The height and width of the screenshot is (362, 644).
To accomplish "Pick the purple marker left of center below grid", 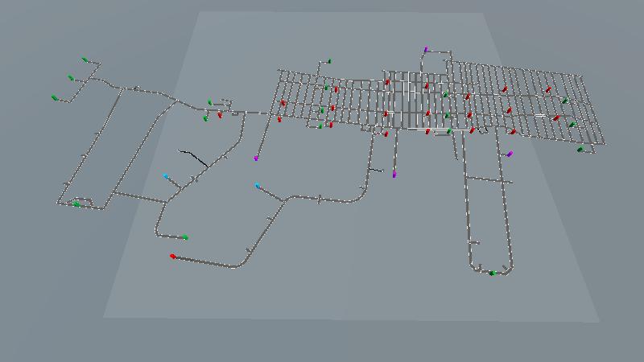I will pyautogui.click(x=256, y=158).
